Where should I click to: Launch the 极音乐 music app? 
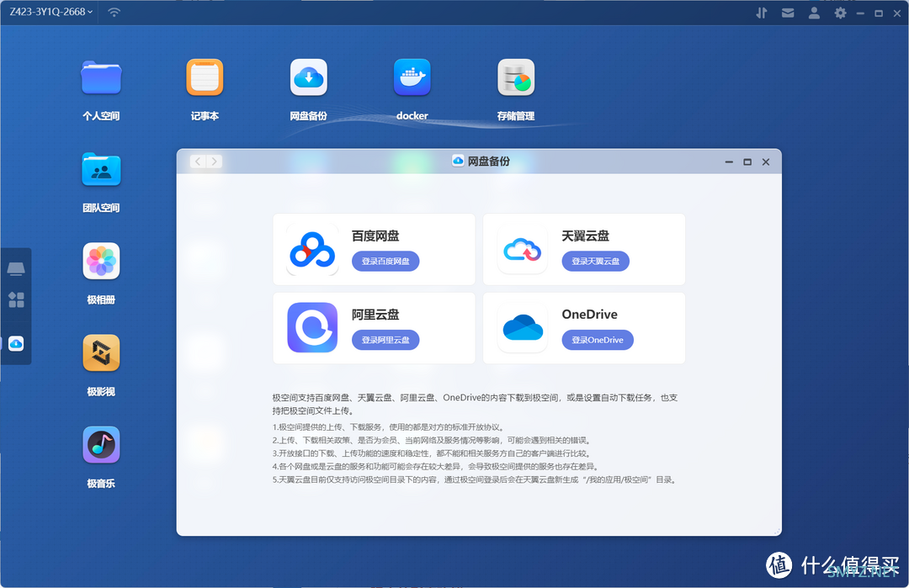pyautogui.click(x=101, y=445)
